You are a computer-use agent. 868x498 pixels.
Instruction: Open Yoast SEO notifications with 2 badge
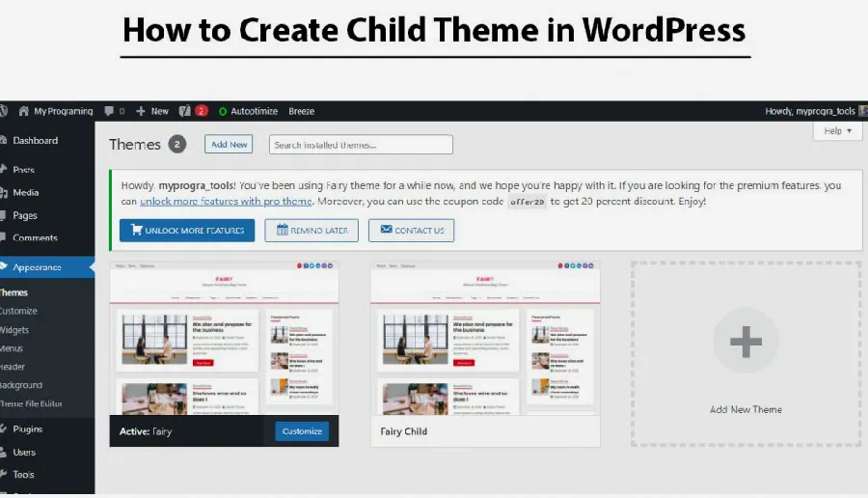[193, 111]
